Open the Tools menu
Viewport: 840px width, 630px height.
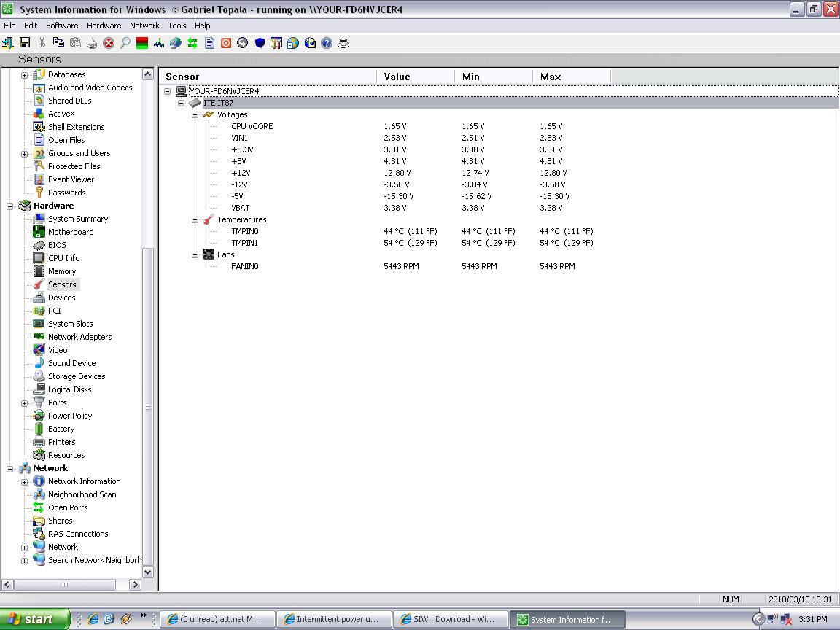176,26
